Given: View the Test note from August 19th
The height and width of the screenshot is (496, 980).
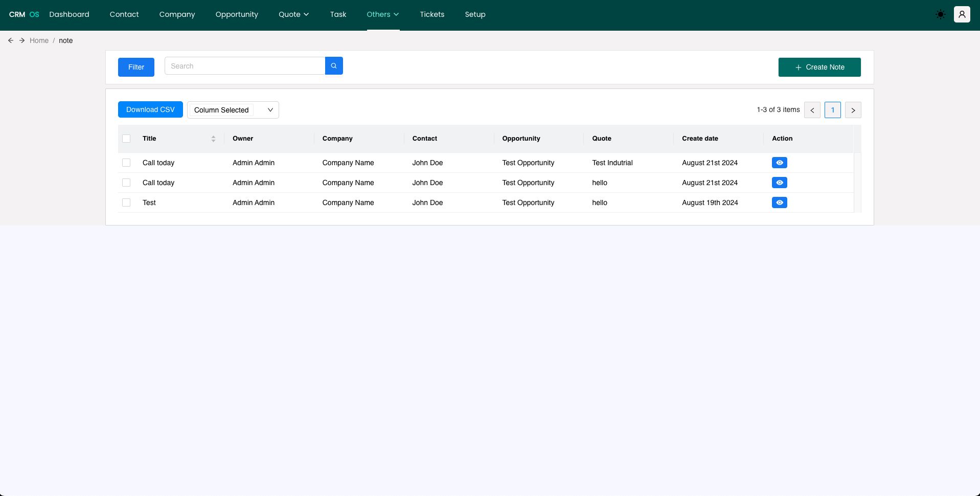Looking at the screenshot, I should pos(779,202).
